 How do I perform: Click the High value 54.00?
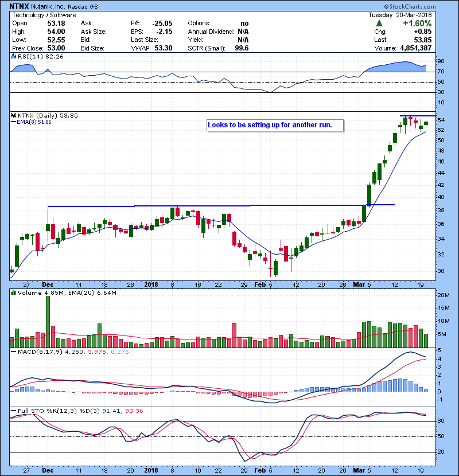(56, 32)
